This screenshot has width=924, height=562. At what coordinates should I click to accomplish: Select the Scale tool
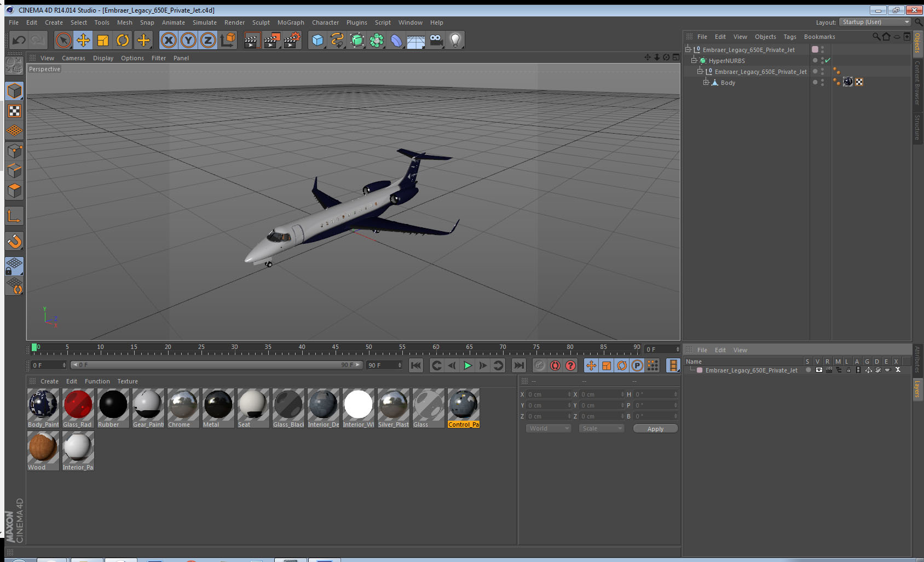(103, 40)
